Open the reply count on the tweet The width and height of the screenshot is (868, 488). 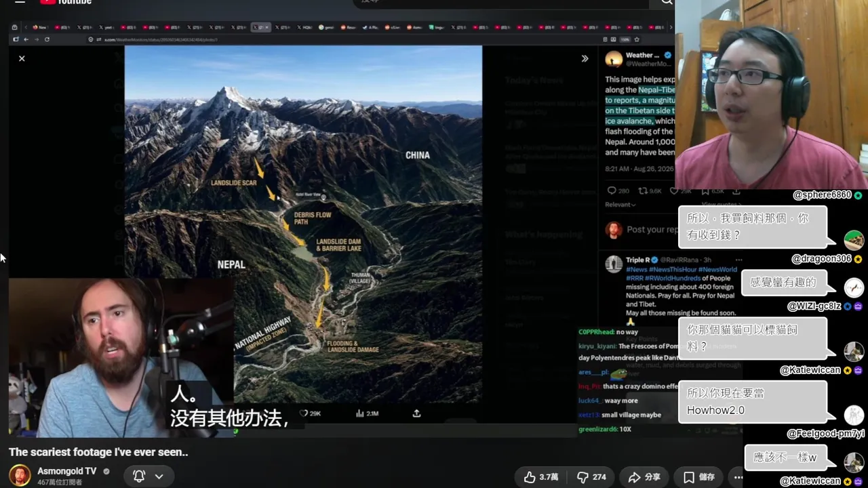click(x=618, y=191)
